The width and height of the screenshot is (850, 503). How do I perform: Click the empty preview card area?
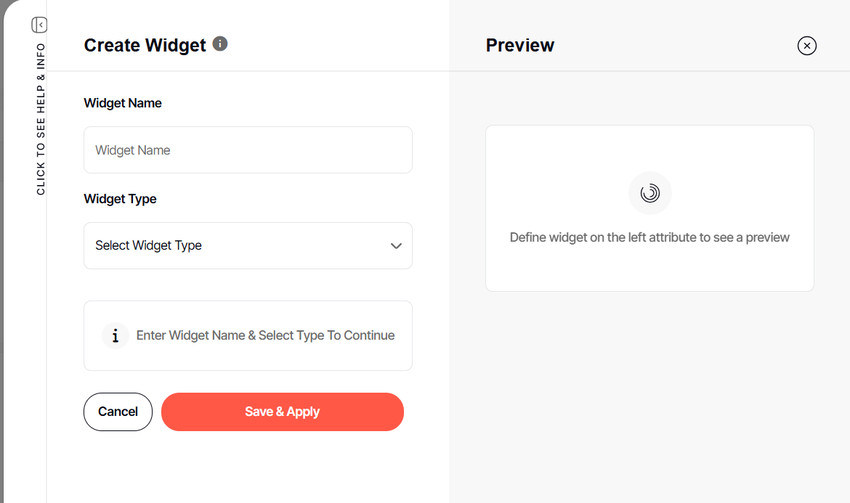pyautogui.click(x=650, y=270)
